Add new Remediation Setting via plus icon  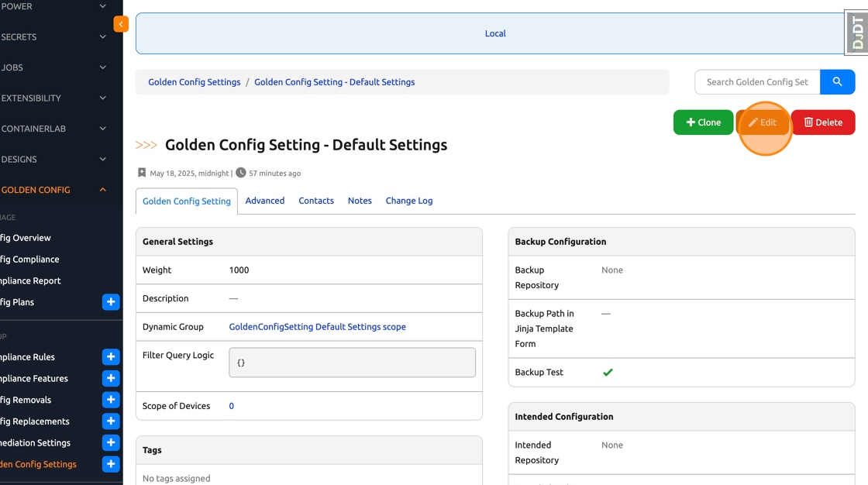(x=111, y=443)
